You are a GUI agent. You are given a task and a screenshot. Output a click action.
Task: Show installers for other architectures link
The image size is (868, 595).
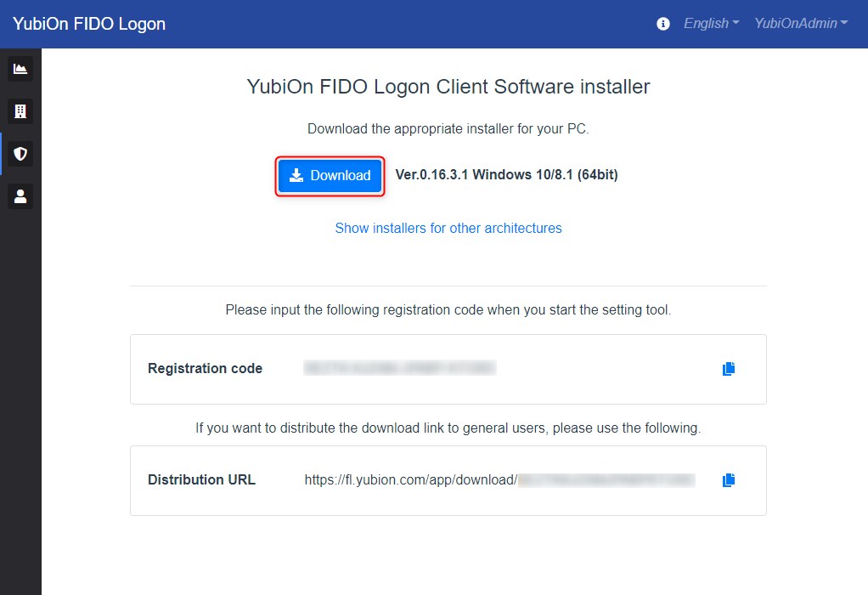(448, 229)
